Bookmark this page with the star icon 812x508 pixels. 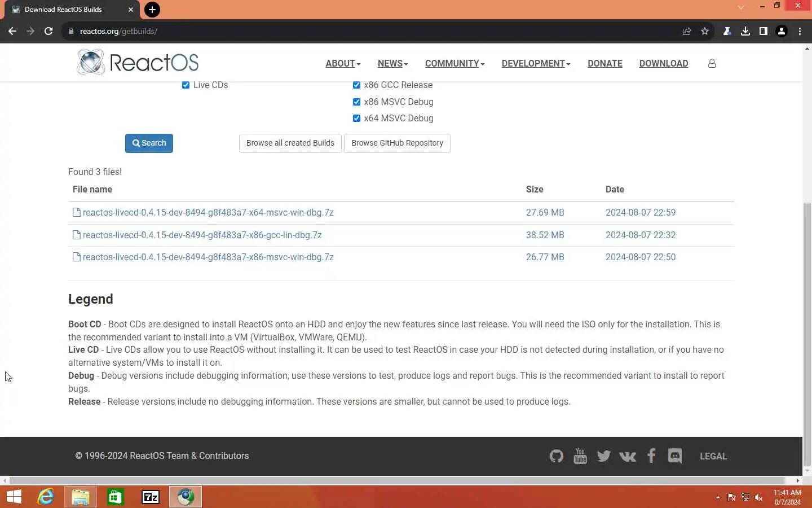(705, 31)
